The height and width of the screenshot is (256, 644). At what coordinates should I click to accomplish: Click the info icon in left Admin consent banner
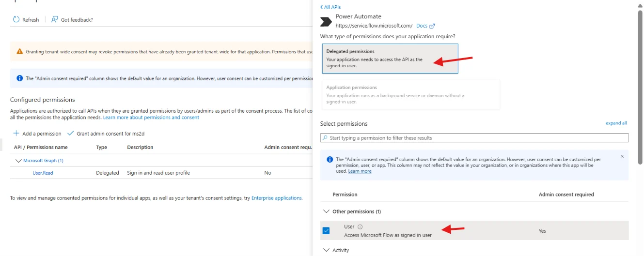coord(19,78)
